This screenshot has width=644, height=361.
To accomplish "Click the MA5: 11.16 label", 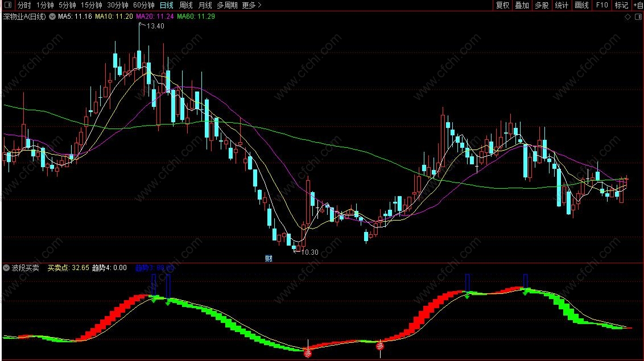I will click(x=75, y=16).
